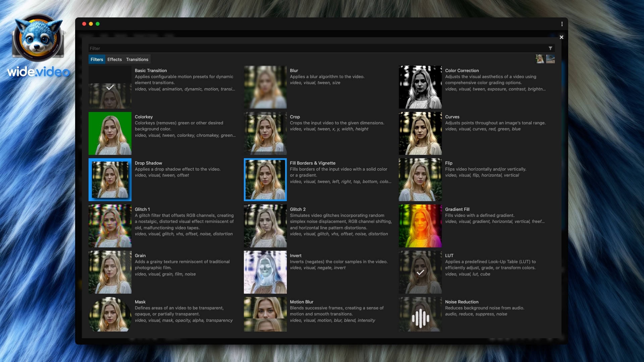
Task: Click the Grain title text
Action: 140,255
